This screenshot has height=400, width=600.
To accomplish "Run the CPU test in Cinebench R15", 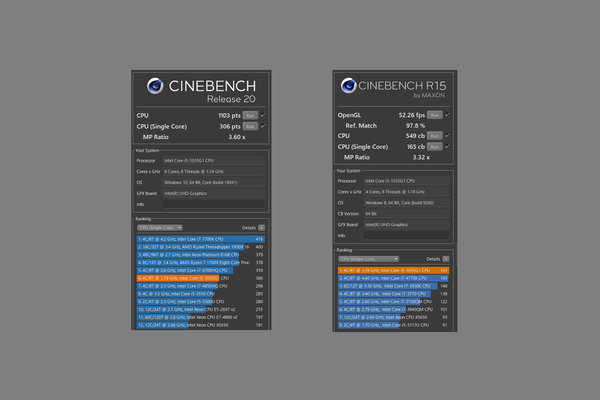I will 435,136.
